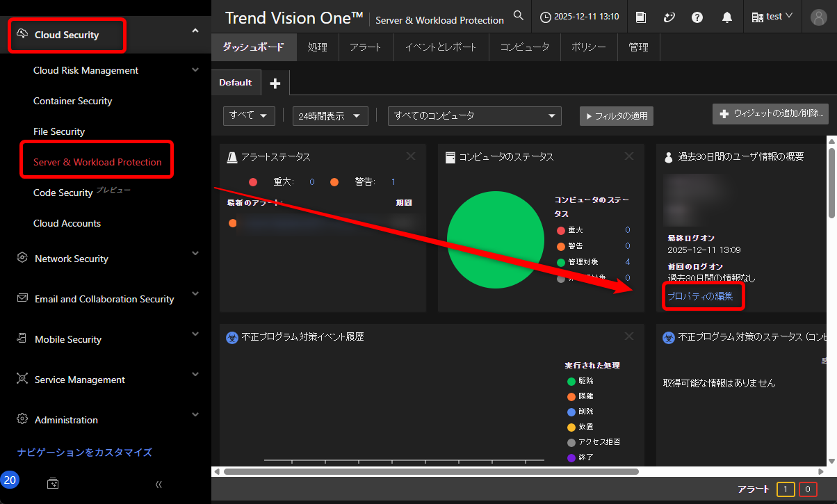Open the document notes icon in header
Screen dimensions: 837x504
[x=641, y=17]
